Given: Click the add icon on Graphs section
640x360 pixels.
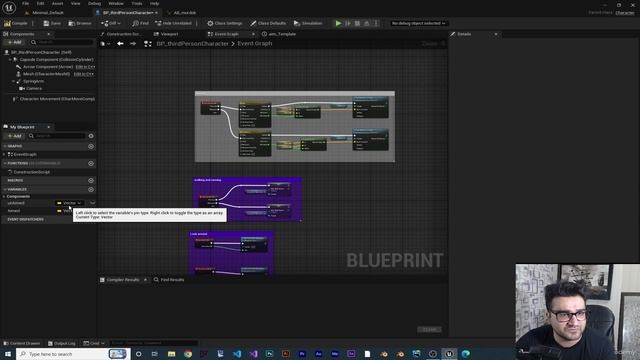Looking at the screenshot, I should click(91, 146).
